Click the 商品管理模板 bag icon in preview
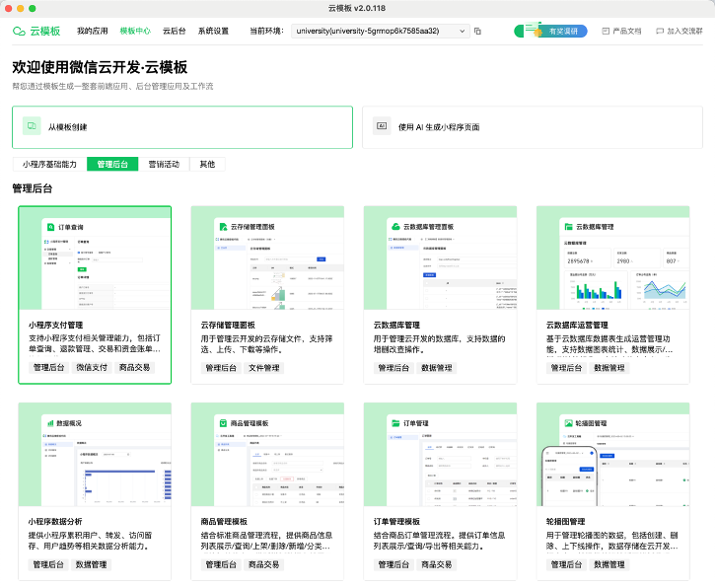This screenshot has height=588, width=716. coord(223,423)
